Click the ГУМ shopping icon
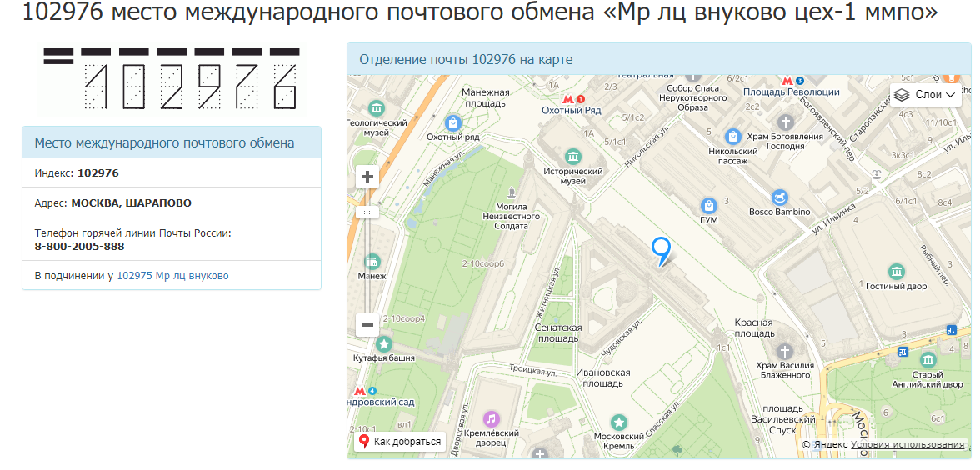The image size is (980, 470). 708,205
